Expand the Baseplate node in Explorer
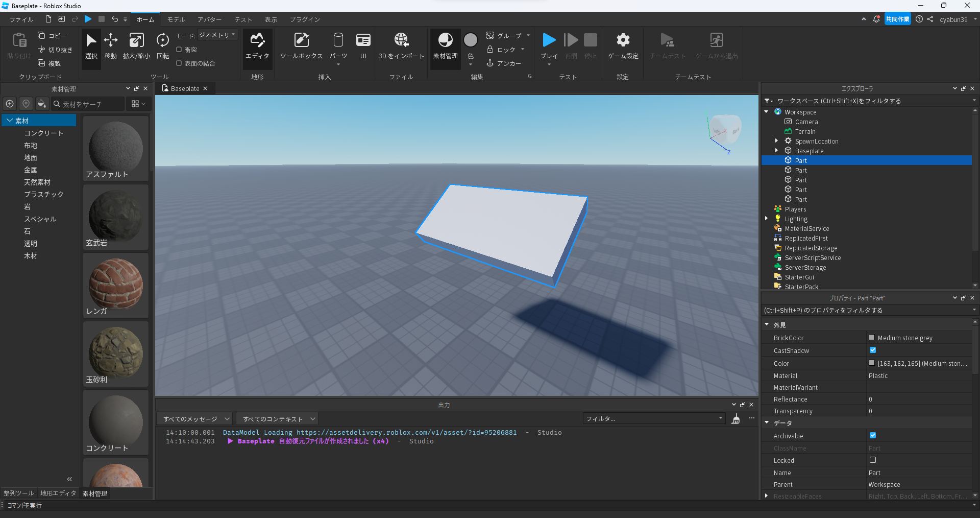 point(777,151)
